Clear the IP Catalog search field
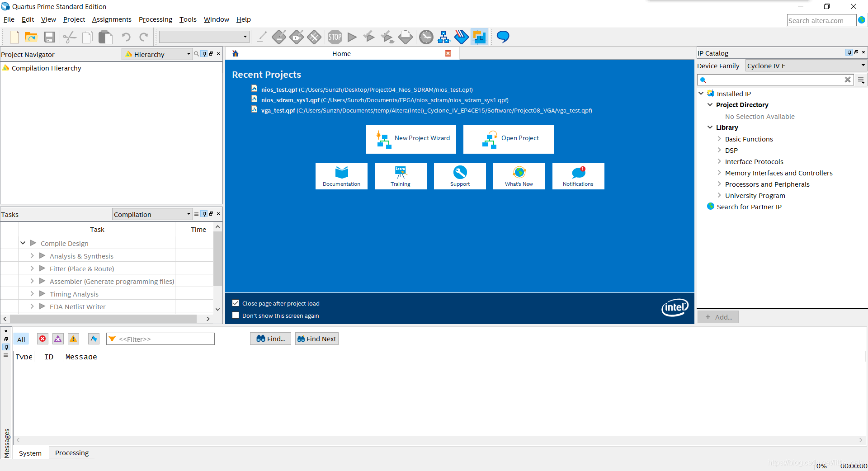The image size is (868, 471). tap(848, 80)
